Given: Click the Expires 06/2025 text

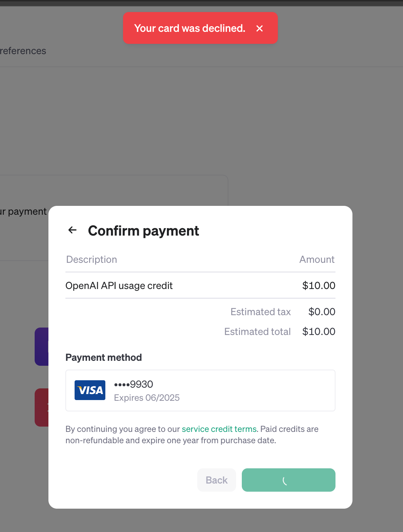Looking at the screenshot, I should [x=147, y=398].
